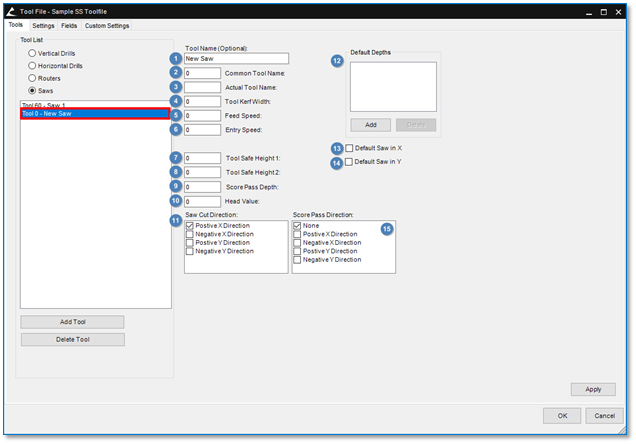
Task: Click the Tool Safe Height 2 field
Action: tap(202, 172)
